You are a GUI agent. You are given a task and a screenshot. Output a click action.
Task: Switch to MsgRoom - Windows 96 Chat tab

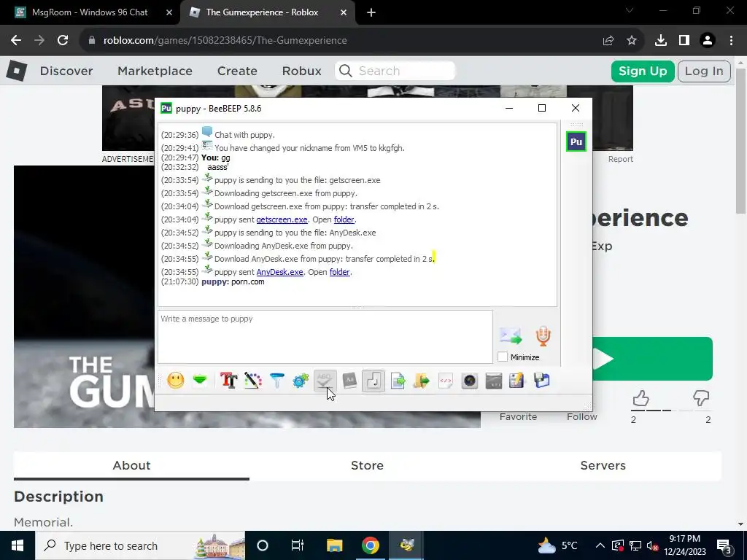pos(90,12)
